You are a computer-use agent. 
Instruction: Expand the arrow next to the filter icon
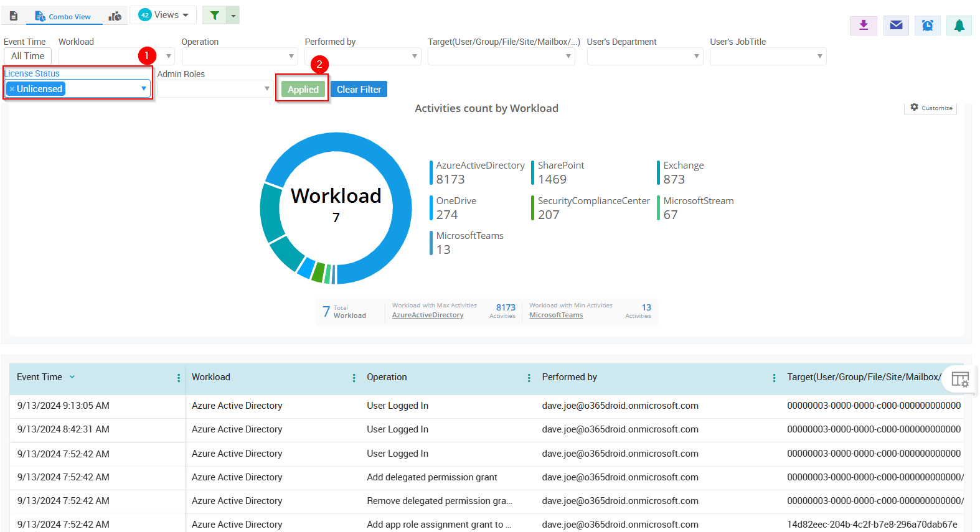pos(233,16)
